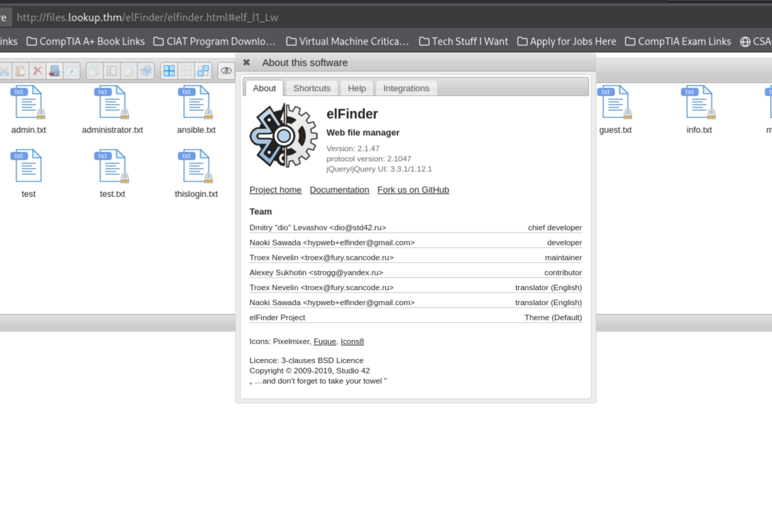This screenshot has width=772, height=532.
Task: Select the test.txt file icon
Action: 112,166
